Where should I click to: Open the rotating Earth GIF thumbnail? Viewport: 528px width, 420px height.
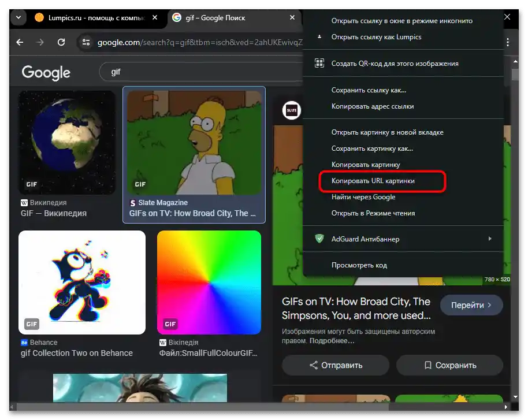pyautogui.click(x=67, y=142)
